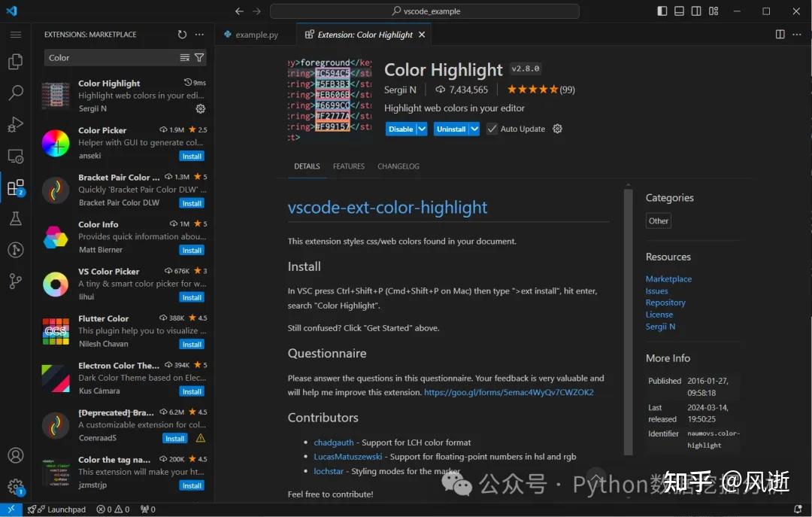Viewport: 812px width, 517px height.
Task: Open manage gear for Color Highlight list item
Action: pyautogui.click(x=201, y=108)
